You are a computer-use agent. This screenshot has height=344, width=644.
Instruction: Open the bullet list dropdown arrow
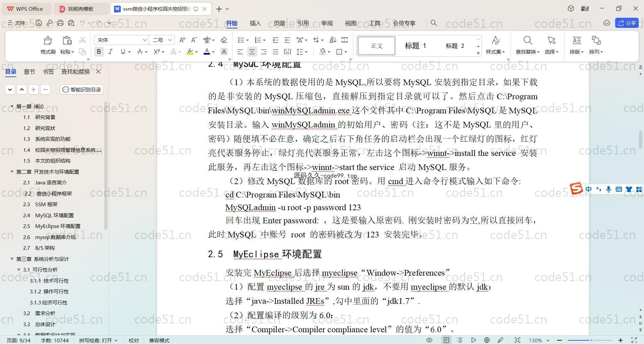click(248, 40)
